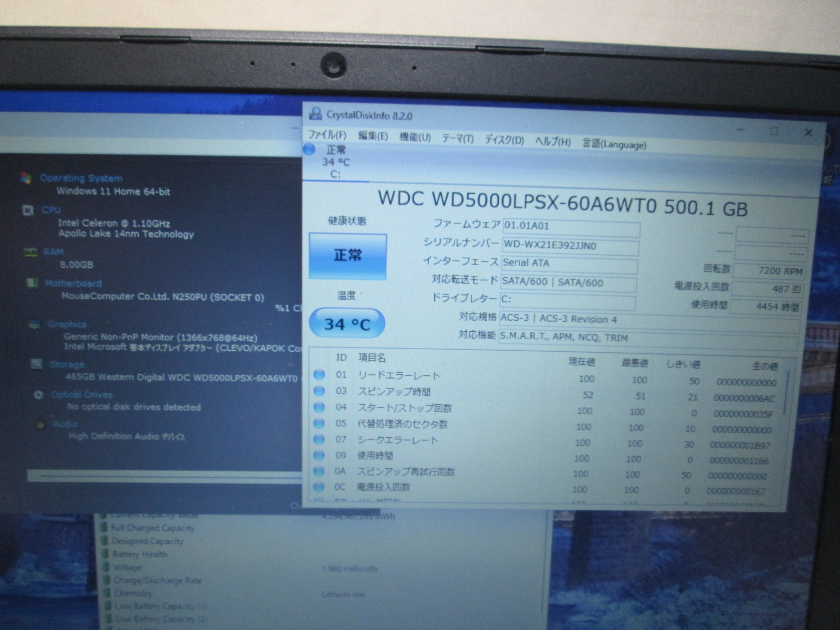Click the serial number field
840x630 pixels.
point(570,246)
